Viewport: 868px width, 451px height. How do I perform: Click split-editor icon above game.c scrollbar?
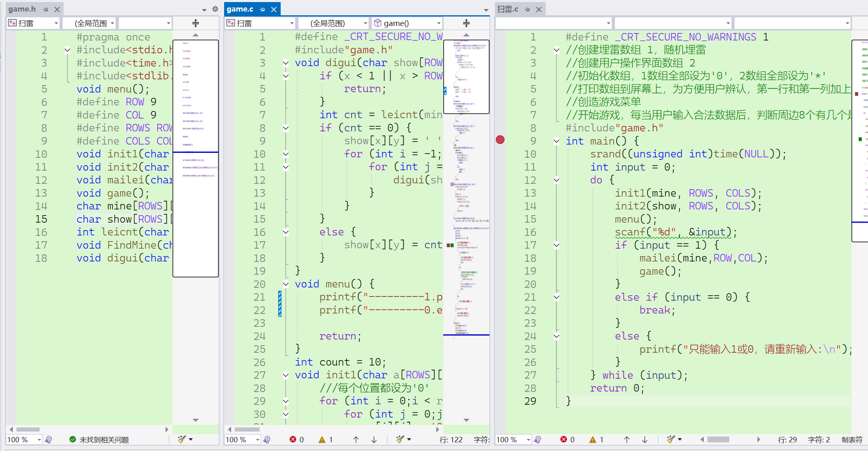pyautogui.click(x=466, y=23)
